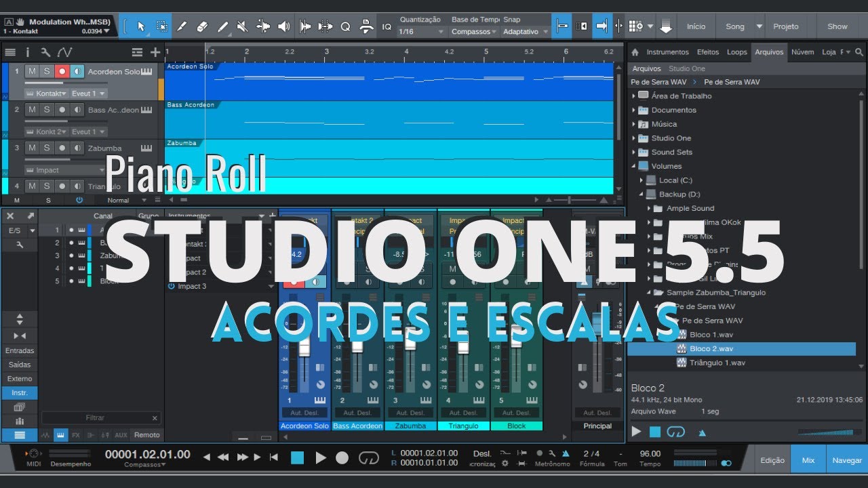This screenshot has width=868, height=488.
Task: Pick the Mute tool with crossed speaker
Action: 243,26
